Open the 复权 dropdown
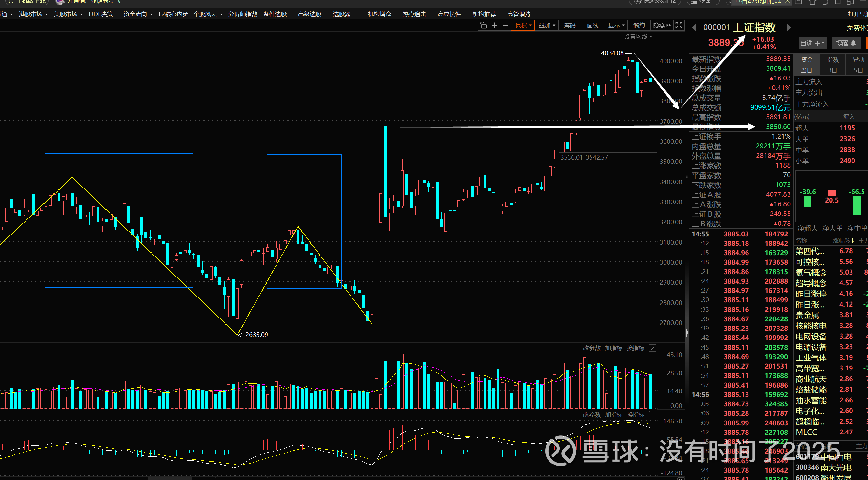Screen dimensions: 868x480 523,25
